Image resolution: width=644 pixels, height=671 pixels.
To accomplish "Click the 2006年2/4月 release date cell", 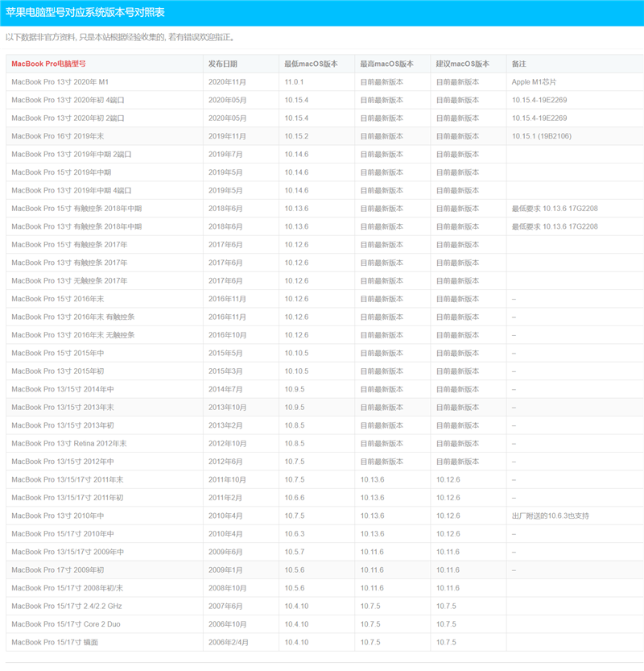I will tap(229, 642).
